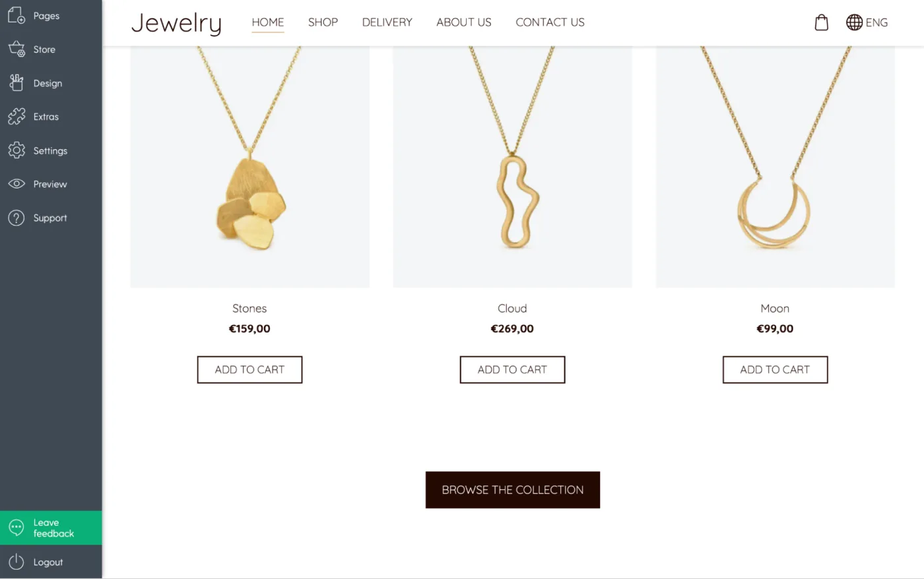Click the Logout power icon
This screenshot has width=924, height=579.
[x=16, y=562]
